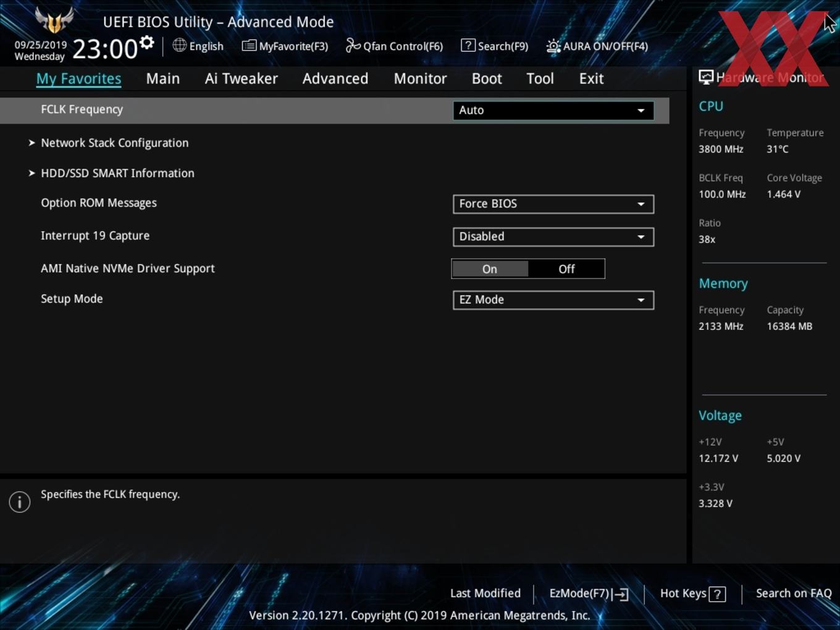Viewport: 840px width, 630px height.
Task: Open the Tool tab
Action: click(x=540, y=78)
